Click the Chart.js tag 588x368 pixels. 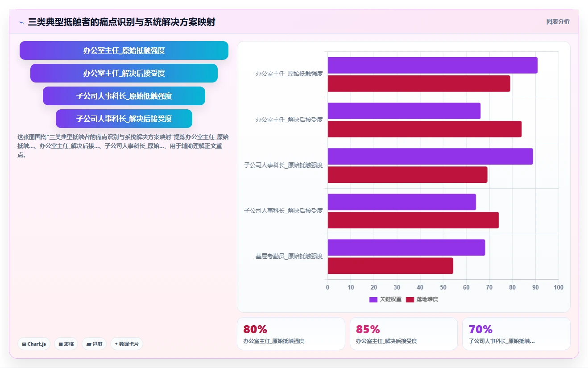(34, 344)
